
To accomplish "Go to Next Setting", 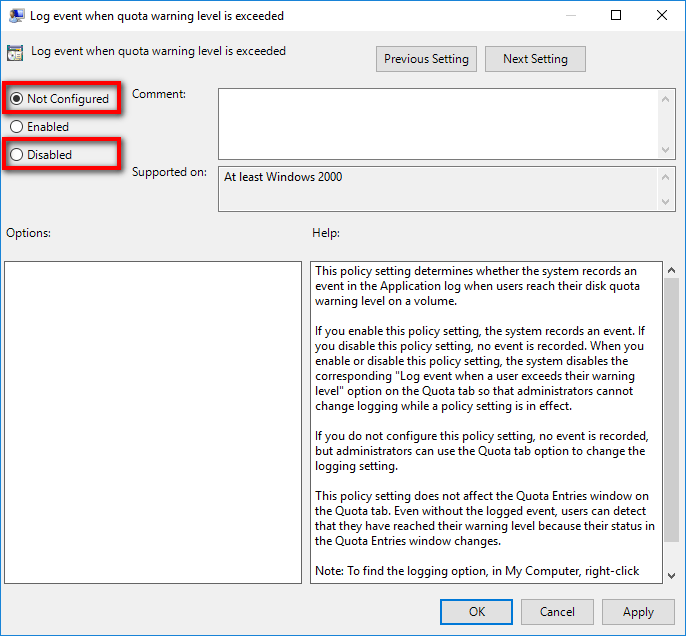I will point(535,59).
